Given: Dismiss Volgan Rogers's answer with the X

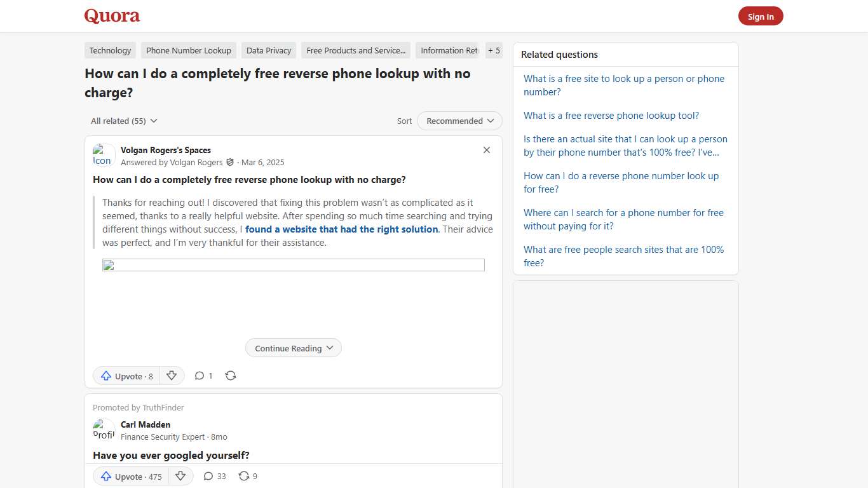Looking at the screenshot, I should [487, 150].
